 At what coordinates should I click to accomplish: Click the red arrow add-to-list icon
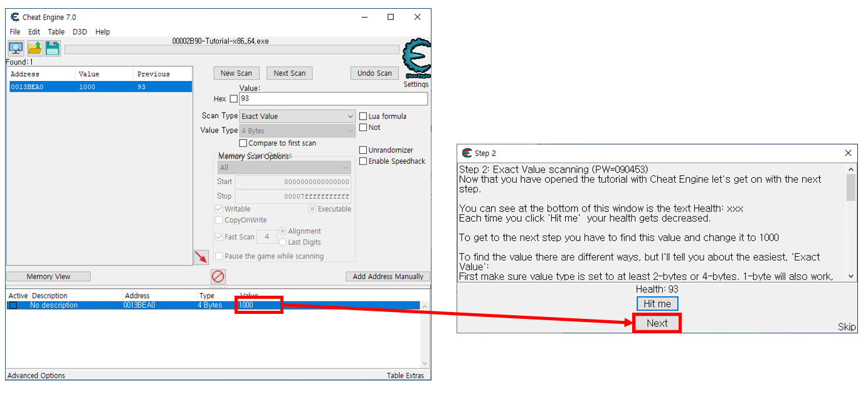coord(201,257)
